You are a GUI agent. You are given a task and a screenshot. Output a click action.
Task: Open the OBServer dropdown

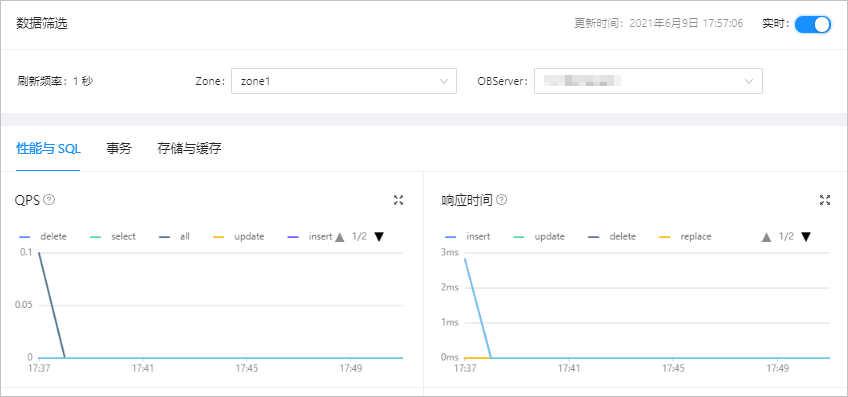coord(648,81)
